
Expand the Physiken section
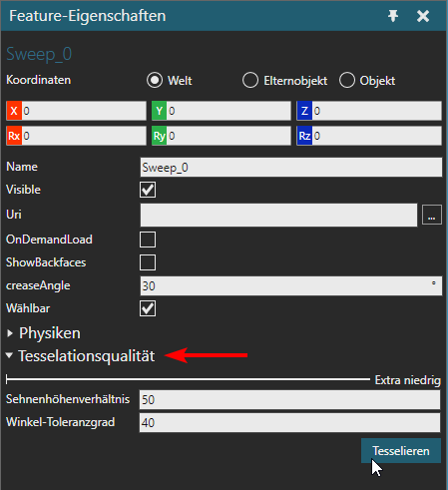click(x=10, y=333)
